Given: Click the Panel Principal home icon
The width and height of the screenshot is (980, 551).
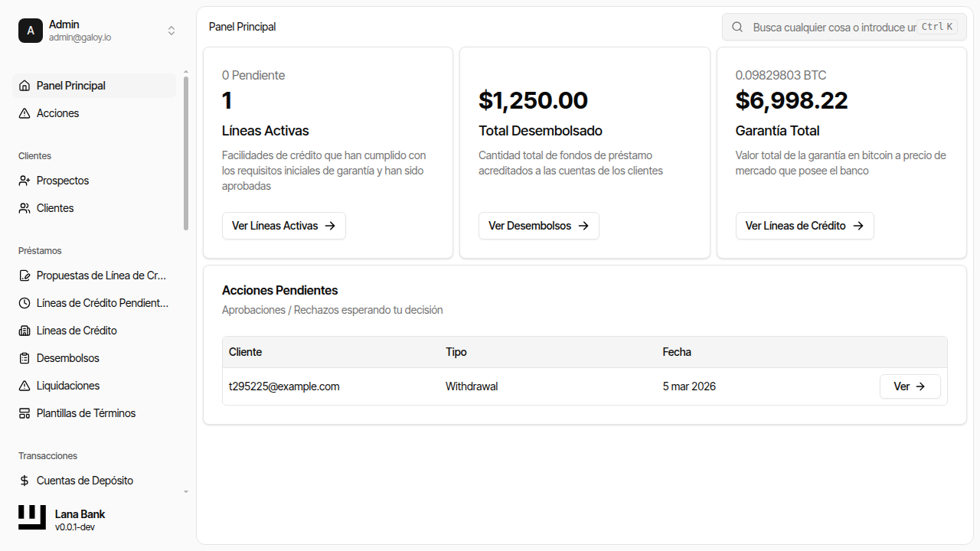Looking at the screenshot, I should pyautogui.click(x=24, y=86).
